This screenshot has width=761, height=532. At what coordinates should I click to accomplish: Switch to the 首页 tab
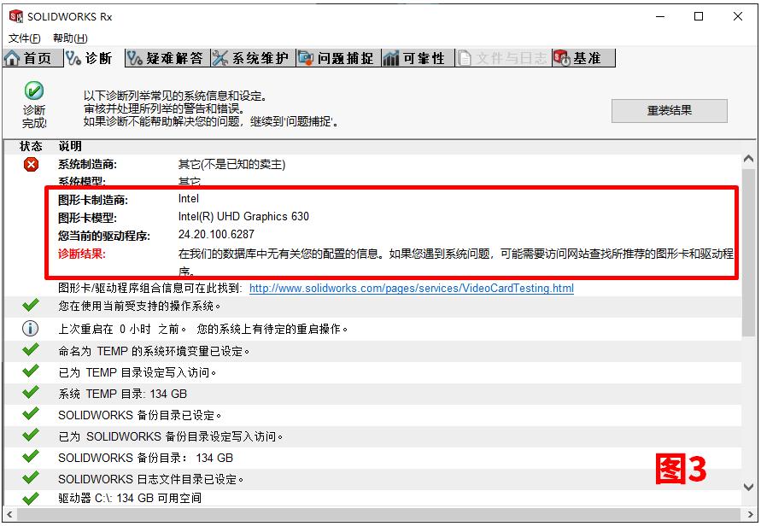point(32,58)
